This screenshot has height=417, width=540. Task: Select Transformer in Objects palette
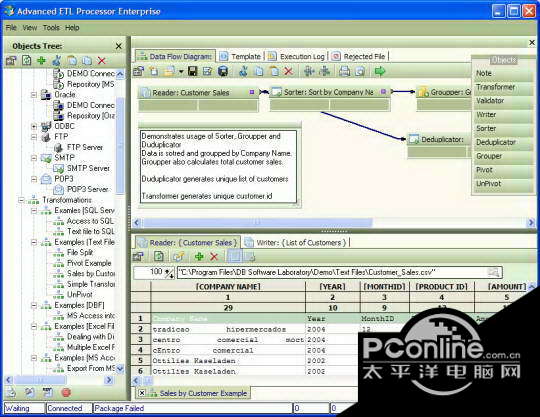click(x=502, y=87)
